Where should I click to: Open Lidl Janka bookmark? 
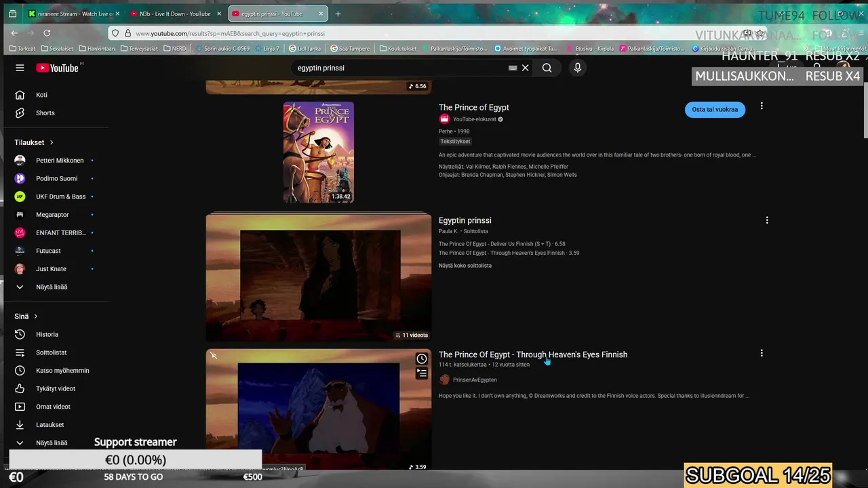pos(304,49)
